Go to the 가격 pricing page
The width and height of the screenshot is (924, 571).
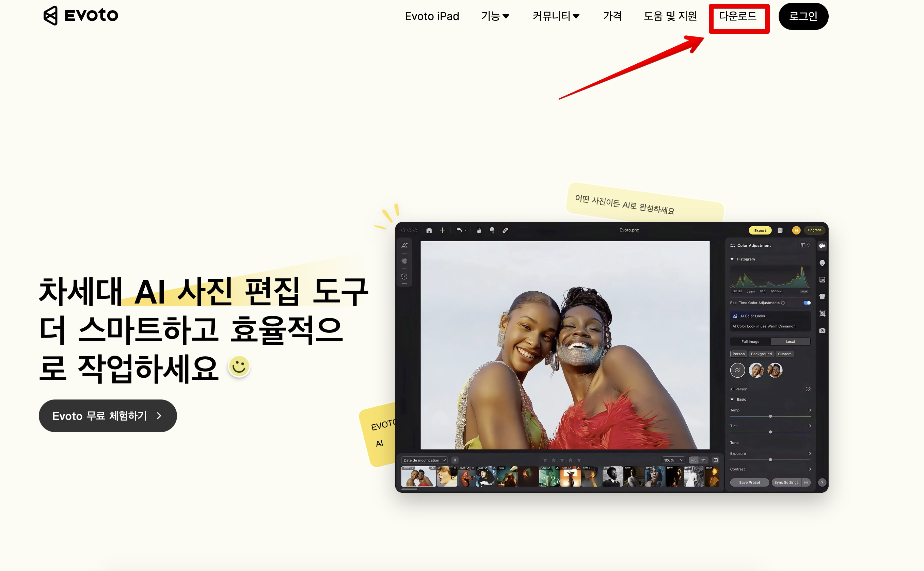pos(612,16)
